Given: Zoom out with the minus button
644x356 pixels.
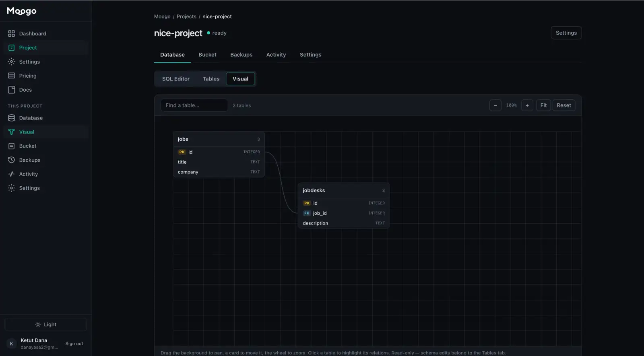Looking at the screenshot, I should (495, 105).
